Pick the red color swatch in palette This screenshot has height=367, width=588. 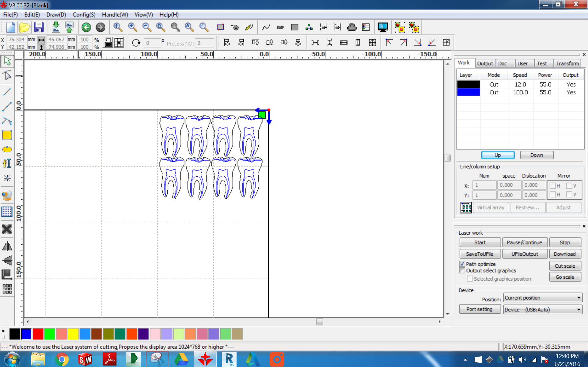pyautogui.click(x=38, y=334)
